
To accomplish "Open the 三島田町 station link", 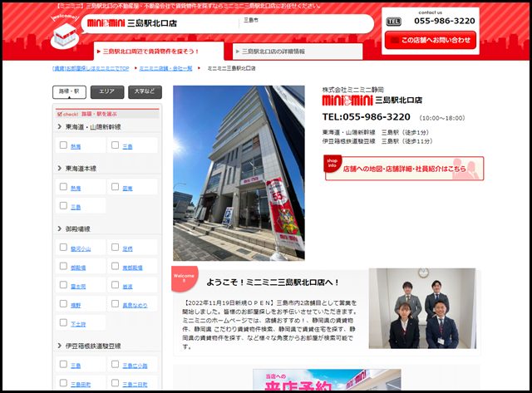I will click(81, 384).
